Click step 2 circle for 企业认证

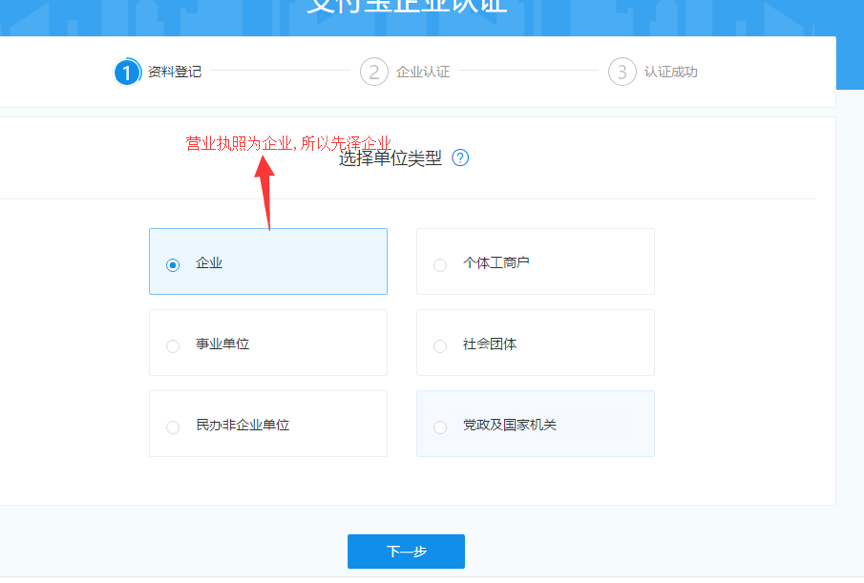374,72
